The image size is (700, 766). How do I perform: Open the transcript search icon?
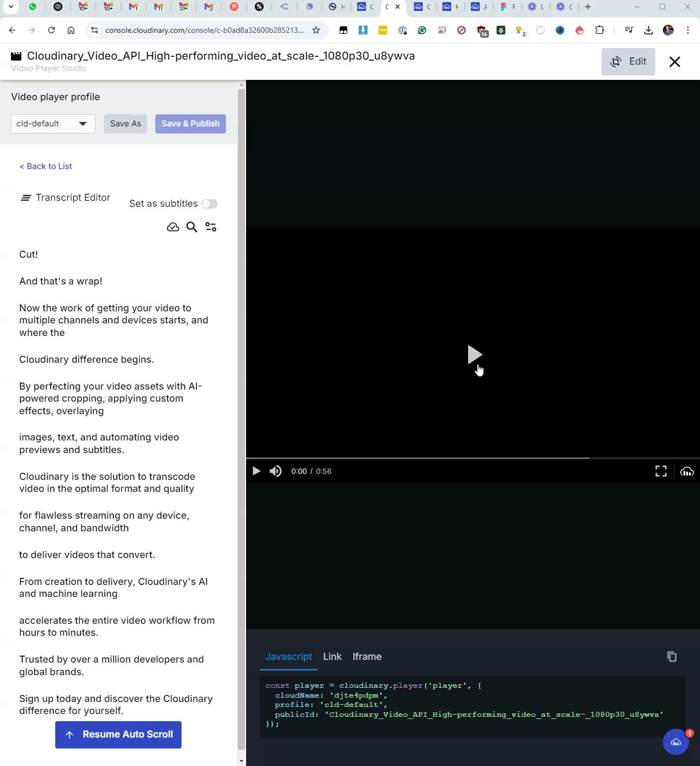192,227
